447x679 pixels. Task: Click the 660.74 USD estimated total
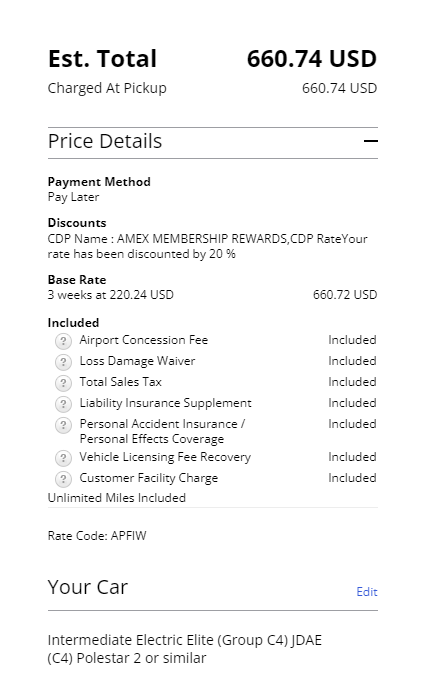click(x=312, y=58)
